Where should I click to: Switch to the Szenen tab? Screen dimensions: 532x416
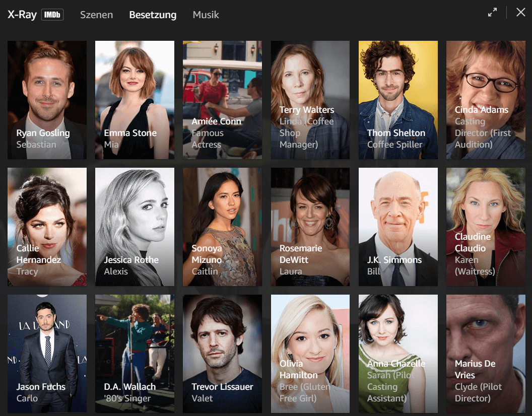coord(96,15)
